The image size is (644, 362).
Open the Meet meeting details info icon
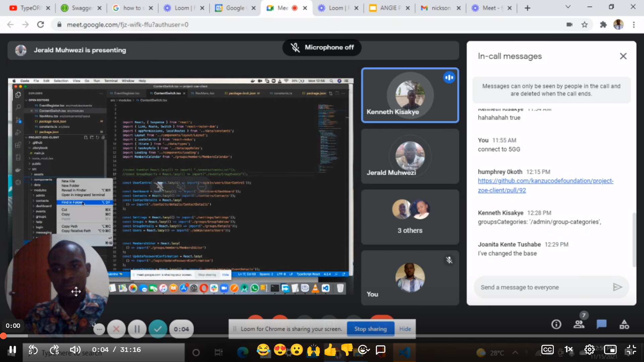[556, 324]
